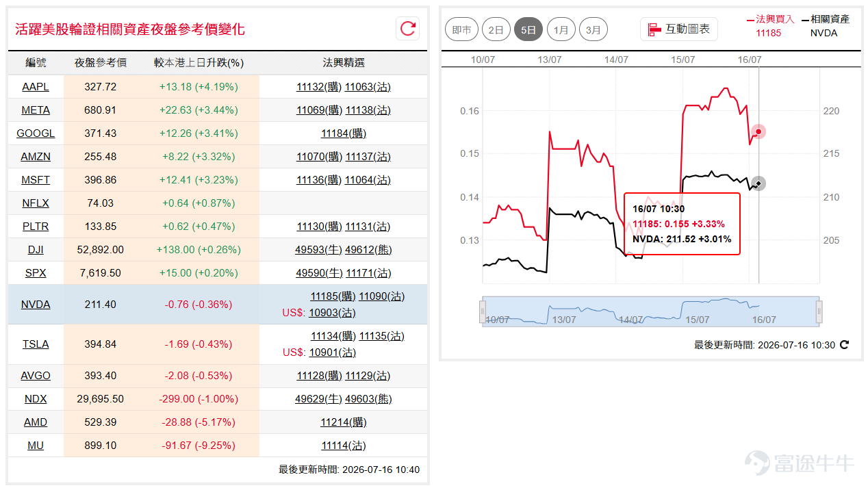Reload chart via icon beside 10:30 timestamp
Image resolution: width=868 pixels, height=488 pixels.
[845, 345]
